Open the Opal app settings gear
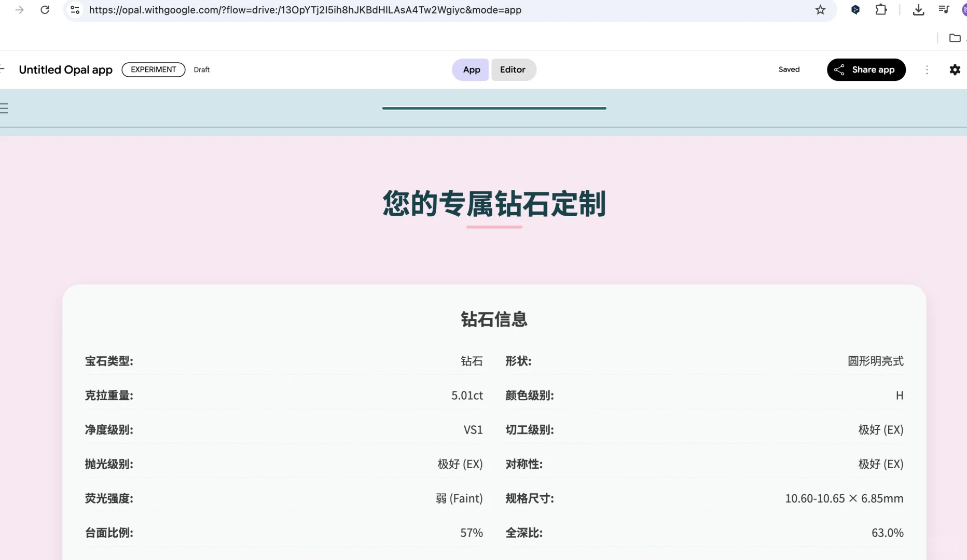Image resolution: width=967 pixels, height=560 pixels. tap(955, 69)
